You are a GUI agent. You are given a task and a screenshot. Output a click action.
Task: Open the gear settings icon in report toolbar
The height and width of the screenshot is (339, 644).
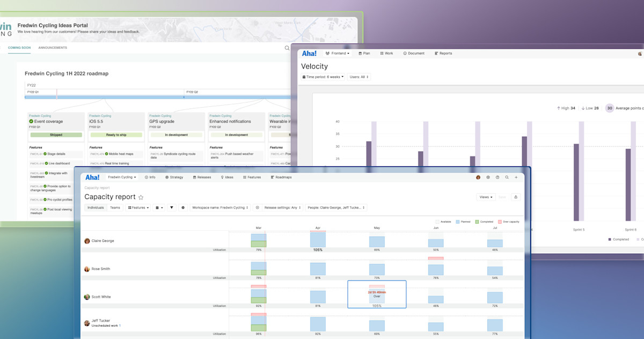click(x=183, y=208)
